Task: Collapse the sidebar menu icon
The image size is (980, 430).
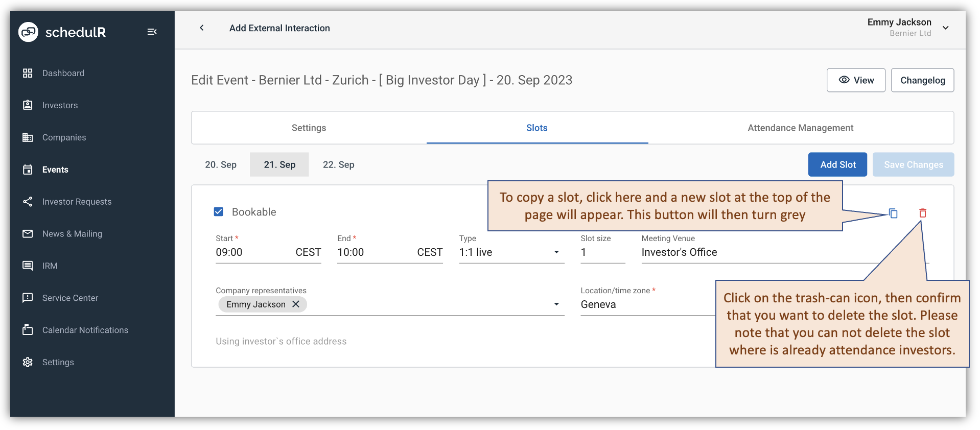Action: (152, 32)
